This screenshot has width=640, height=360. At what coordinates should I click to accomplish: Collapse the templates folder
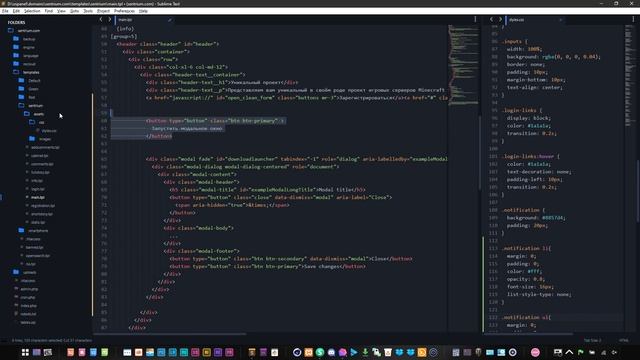(x=27, y=72)
